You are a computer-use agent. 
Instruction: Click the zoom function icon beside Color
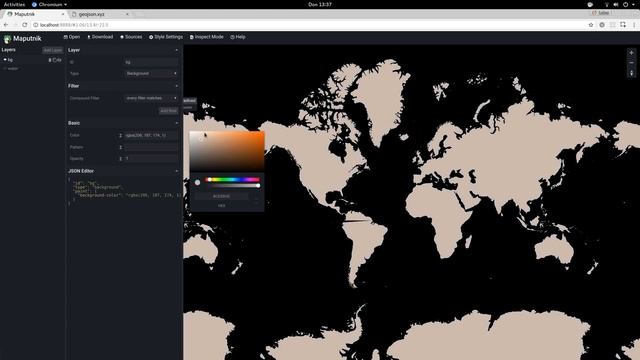(x=120, y=135)
